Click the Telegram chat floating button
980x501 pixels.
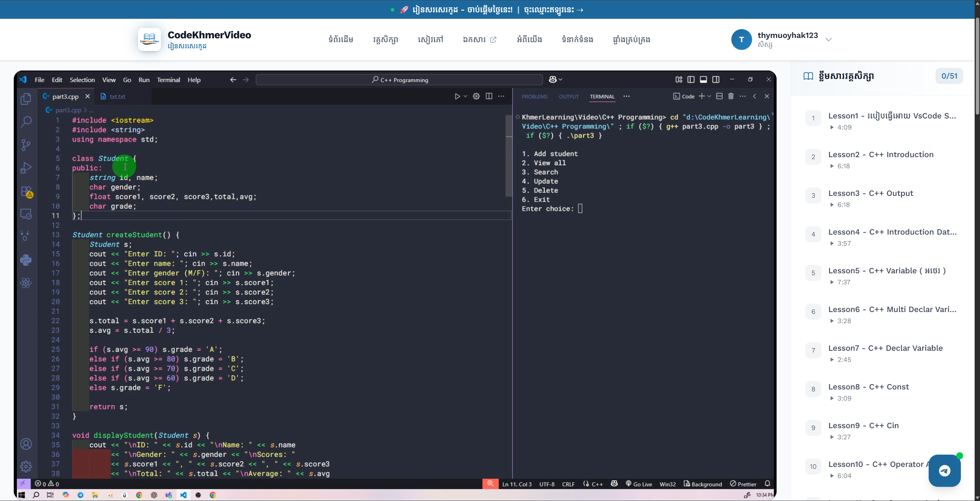click(x=944, y=470)
